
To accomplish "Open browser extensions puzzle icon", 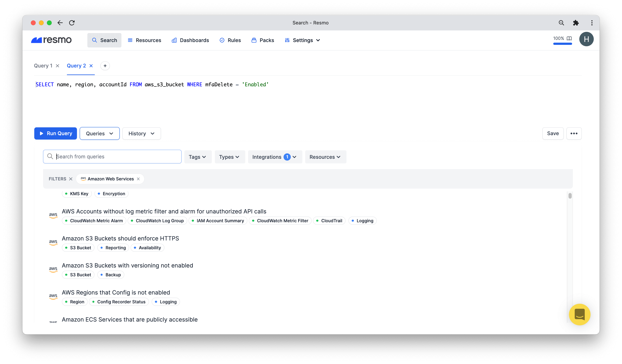I will [x=576, y=23].
